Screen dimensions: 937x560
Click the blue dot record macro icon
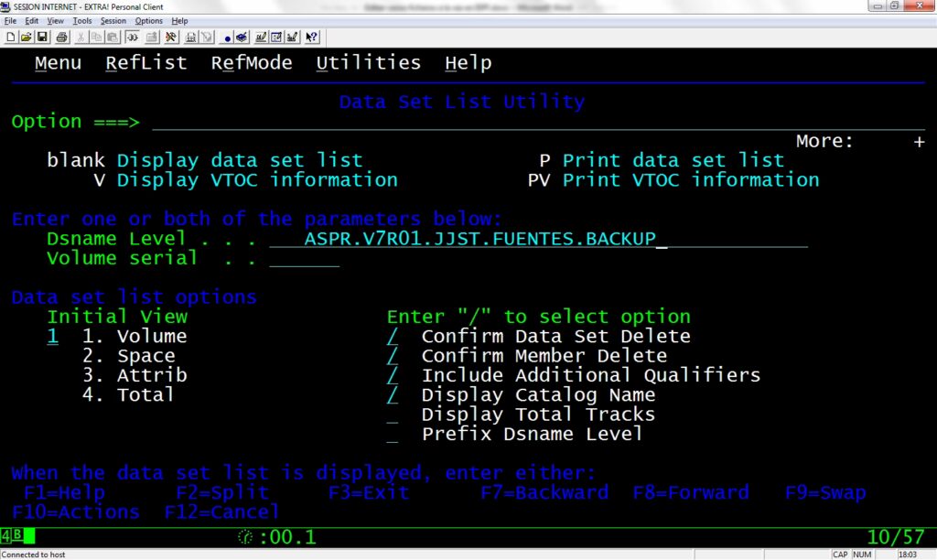[x=227, y=38]
